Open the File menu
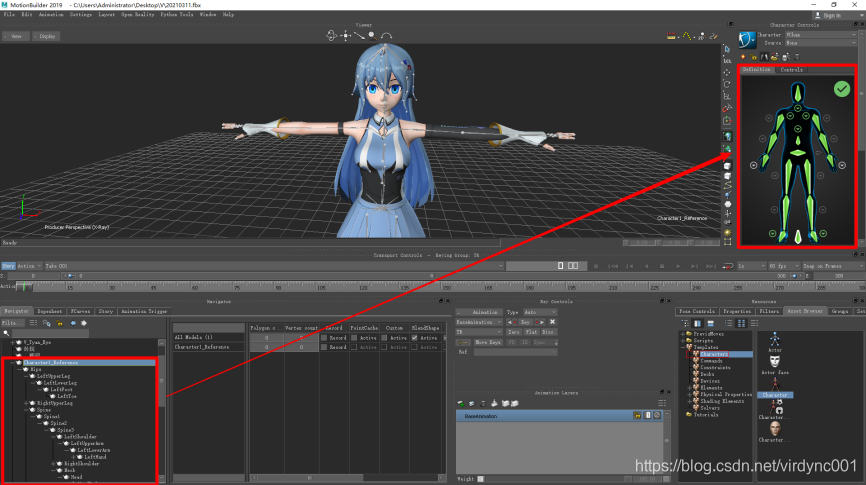866x485 pixels. [9, 15]
